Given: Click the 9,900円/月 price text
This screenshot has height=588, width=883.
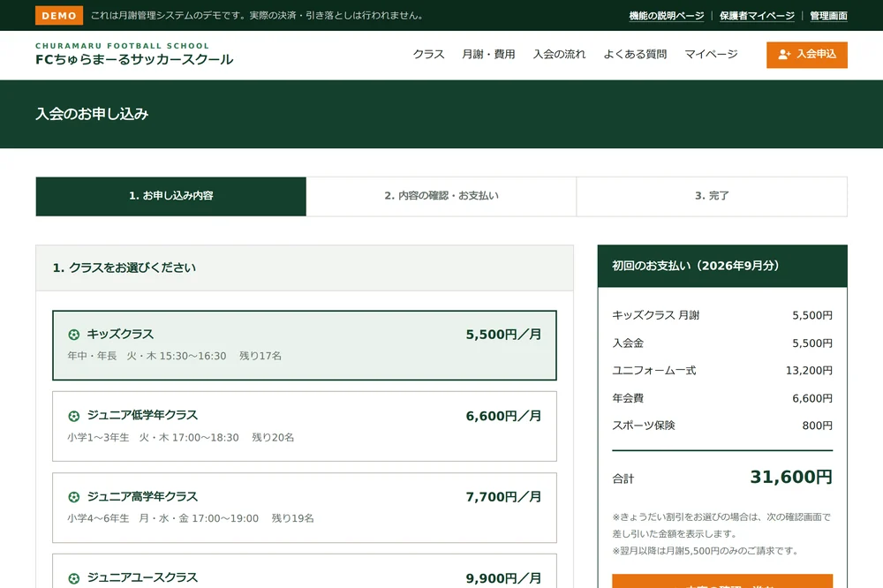Looking at the screenshot, I should [x=503, y=578].
